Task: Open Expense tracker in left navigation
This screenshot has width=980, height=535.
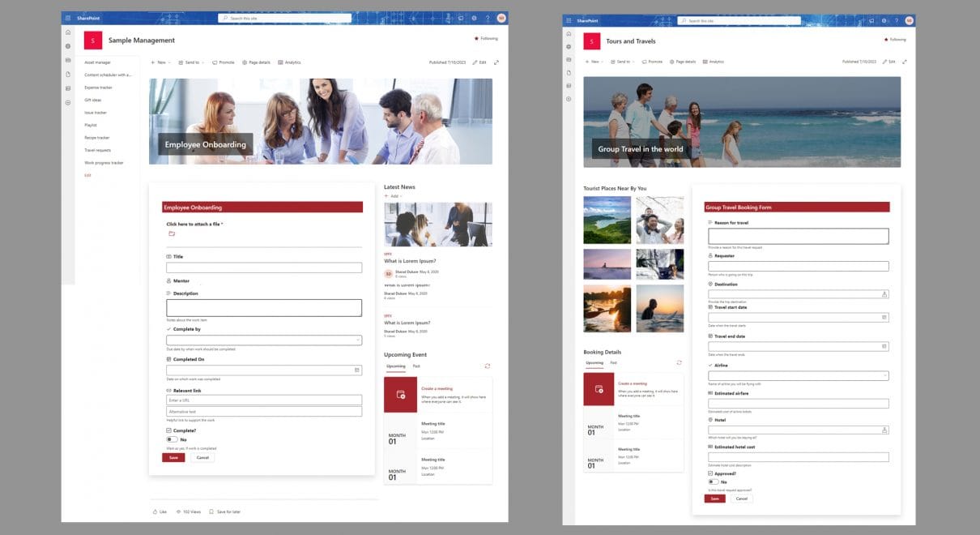Action: (98, 88)
